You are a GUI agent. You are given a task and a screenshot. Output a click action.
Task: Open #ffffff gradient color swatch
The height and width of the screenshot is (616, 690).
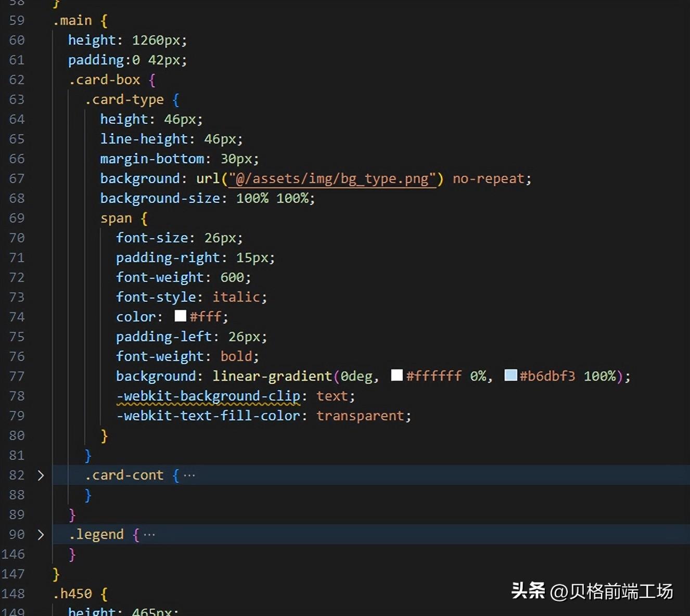click(397, 375)
